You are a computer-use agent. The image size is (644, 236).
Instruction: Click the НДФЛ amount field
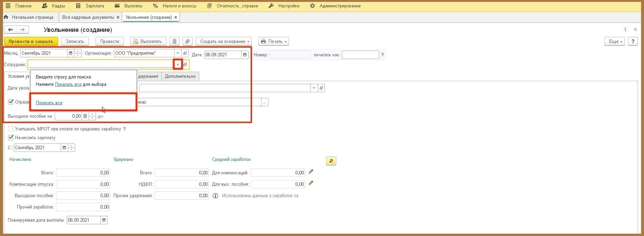click(182, 184)
